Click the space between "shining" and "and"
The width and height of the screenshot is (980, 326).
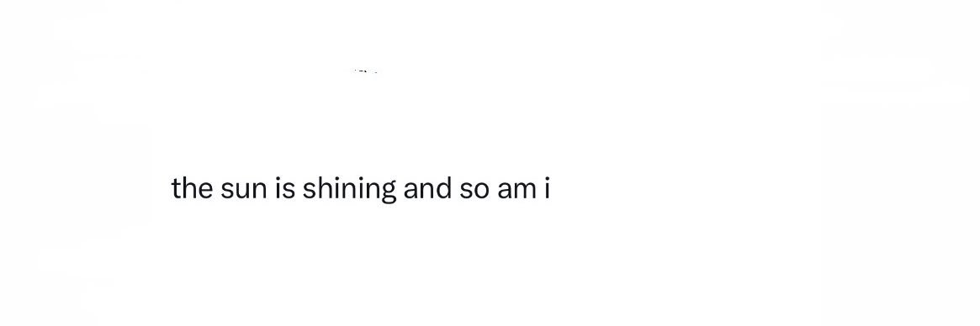click(x=400, y=189)
